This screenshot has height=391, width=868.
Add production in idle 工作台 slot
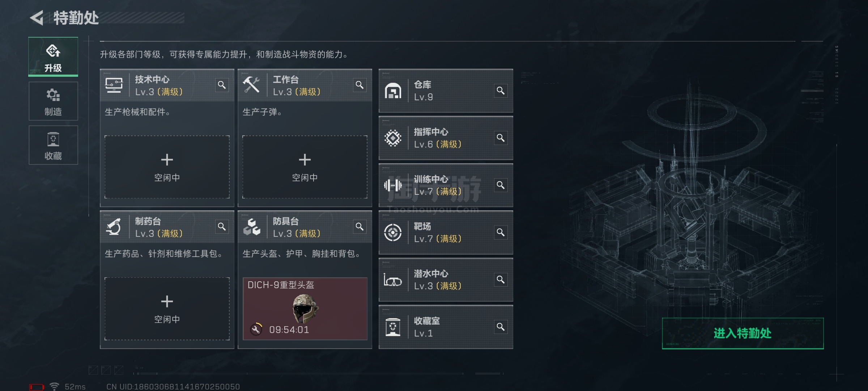click(x=305, y=167)
